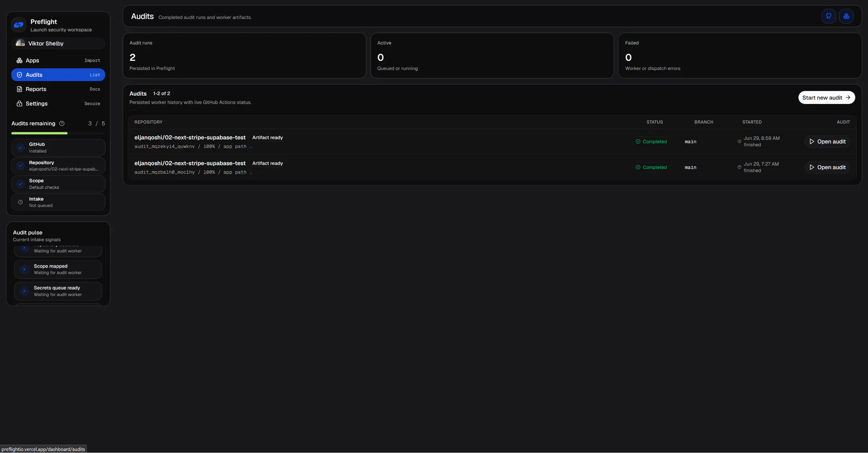Click the Audit runs stat card
This screenshot has height=453, width=868.
point(244,55)
